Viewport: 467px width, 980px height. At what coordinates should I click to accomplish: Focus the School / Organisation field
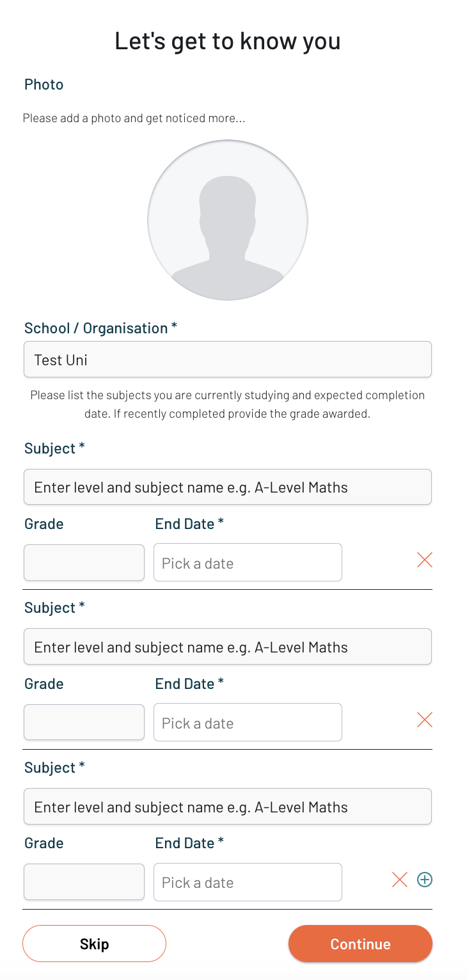coord(228,360)
